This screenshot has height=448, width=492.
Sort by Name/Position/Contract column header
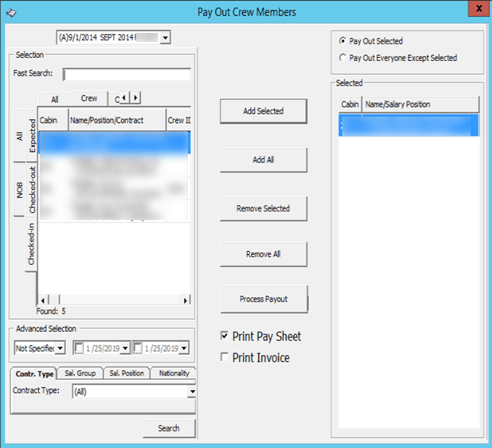pyautogui.click(x=117, y=120)
